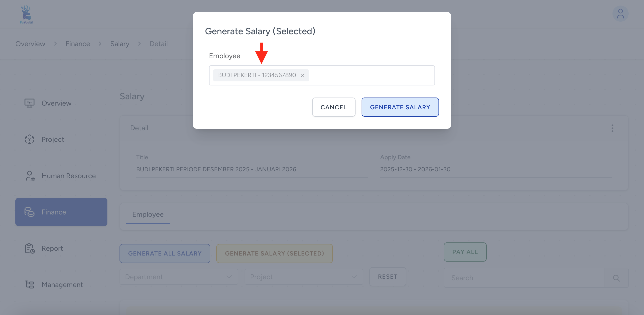Expand the Department dropdown

(x=179, y=277)
